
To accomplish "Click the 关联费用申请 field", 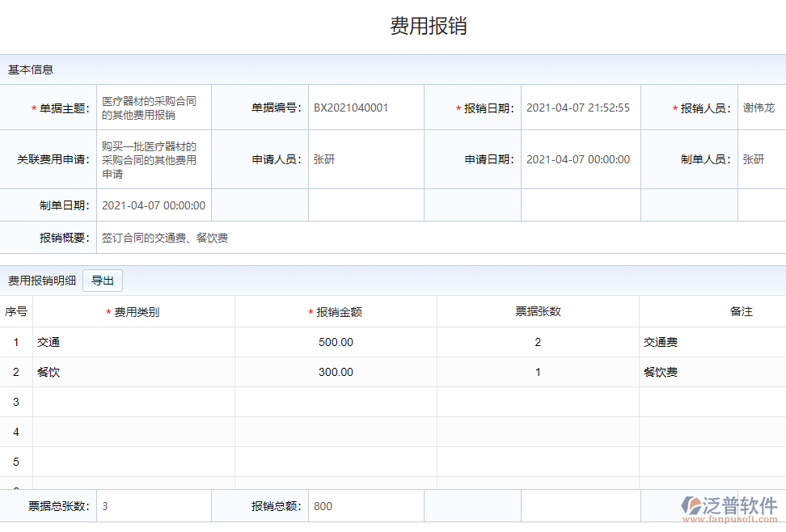I will point(154,159).
